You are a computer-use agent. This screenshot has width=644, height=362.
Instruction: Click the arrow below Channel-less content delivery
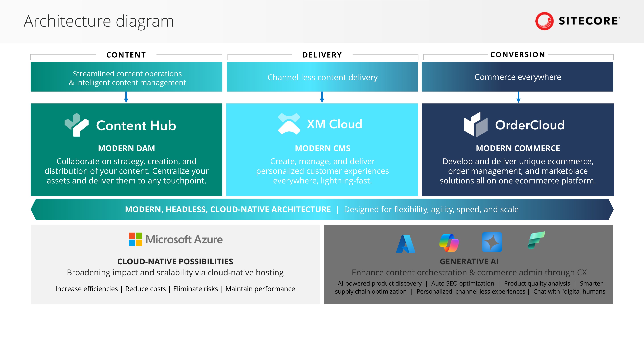[322, 97]
